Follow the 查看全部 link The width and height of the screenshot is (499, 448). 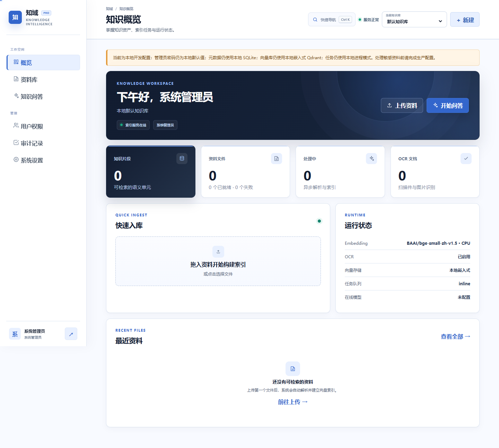click(455, 337)
